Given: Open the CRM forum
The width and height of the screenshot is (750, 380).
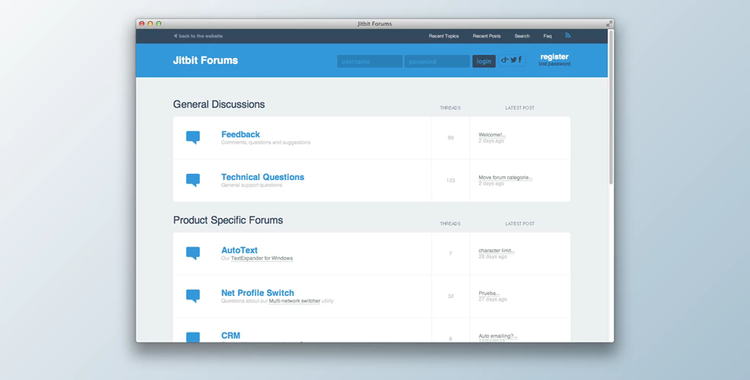Looking at the screenshot, I should (x=231, y=335).
